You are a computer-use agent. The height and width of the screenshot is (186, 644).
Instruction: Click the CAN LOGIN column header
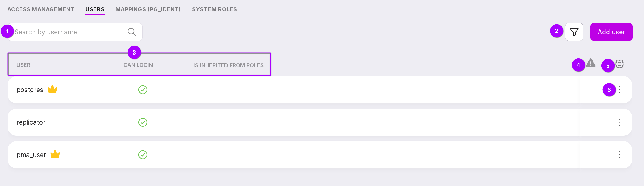[x=138, y=65]
